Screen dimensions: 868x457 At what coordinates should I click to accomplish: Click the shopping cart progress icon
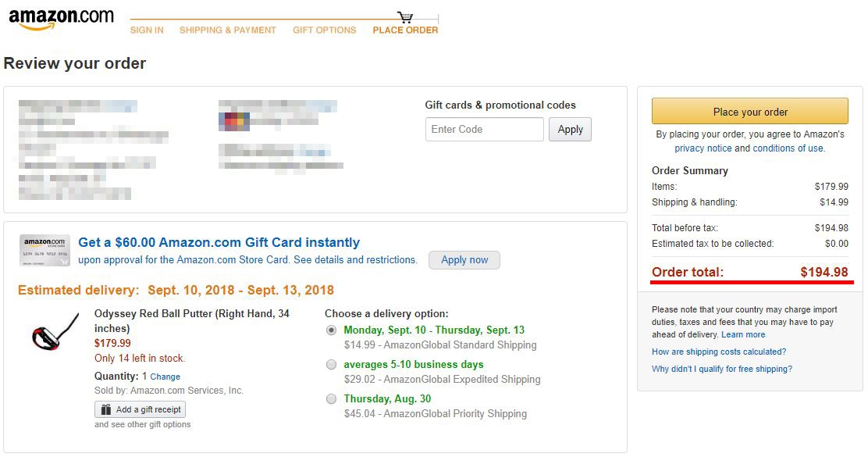tap(405, 17)
